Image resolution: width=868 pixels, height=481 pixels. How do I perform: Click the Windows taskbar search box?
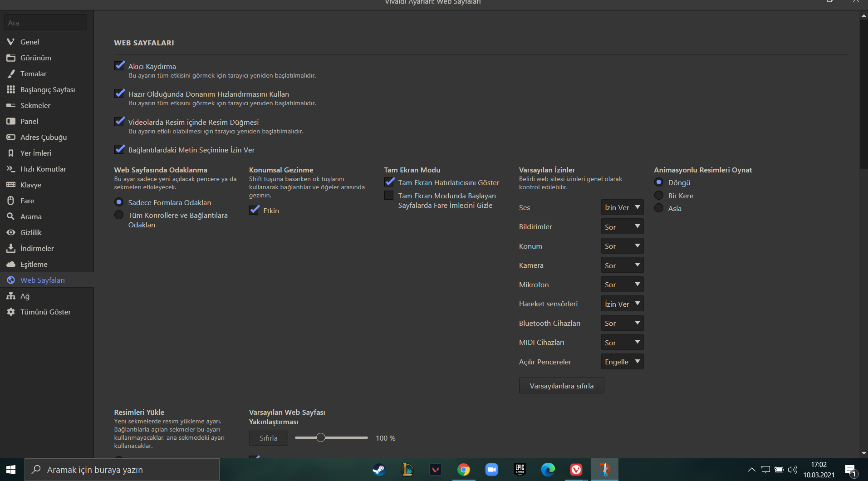(x=122, y=470)
